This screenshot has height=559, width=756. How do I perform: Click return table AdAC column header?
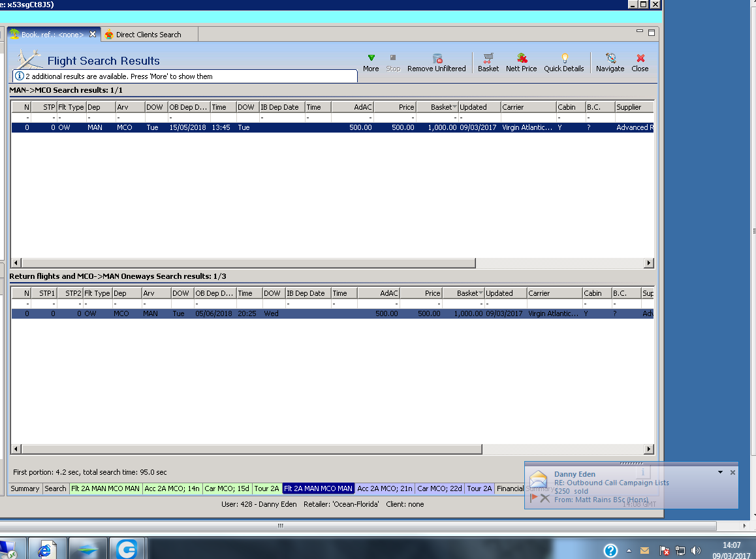click(x=379, y=293)
